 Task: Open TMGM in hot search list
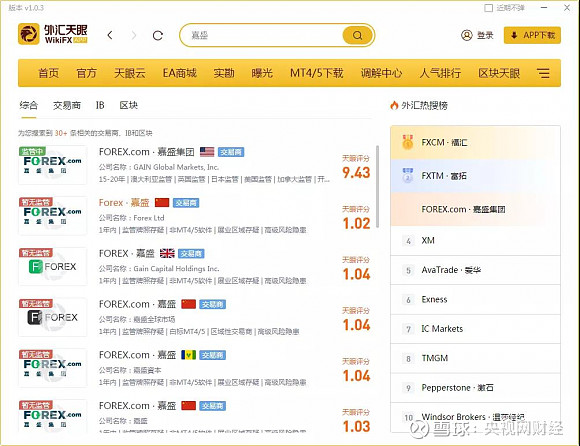pos(475,358)
